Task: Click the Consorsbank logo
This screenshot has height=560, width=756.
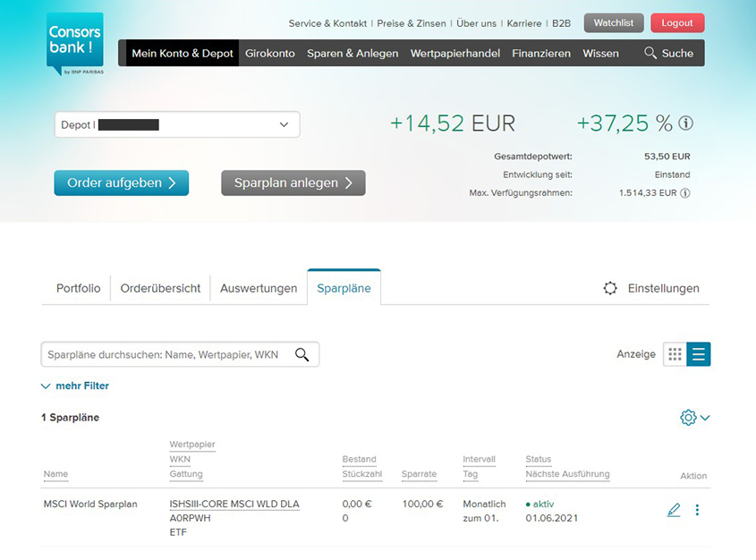Action: pos(75,43)
